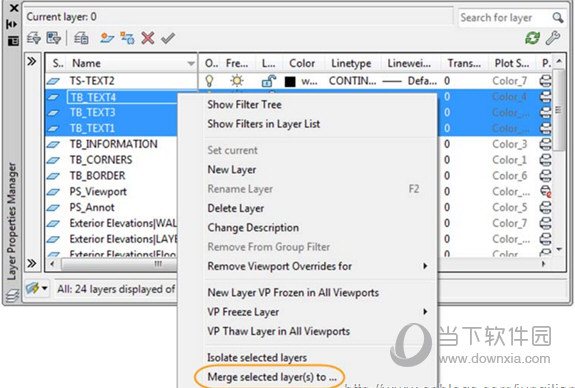
Task: Toggle the lightbulb On state for TS-TEXT2
Action: [x=209, y=81]
